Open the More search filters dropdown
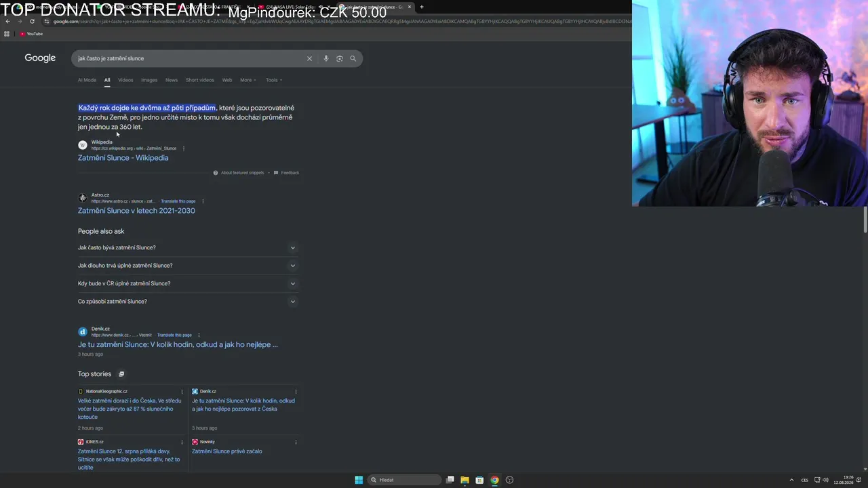The image size is (868, 488). click(248, 80)
